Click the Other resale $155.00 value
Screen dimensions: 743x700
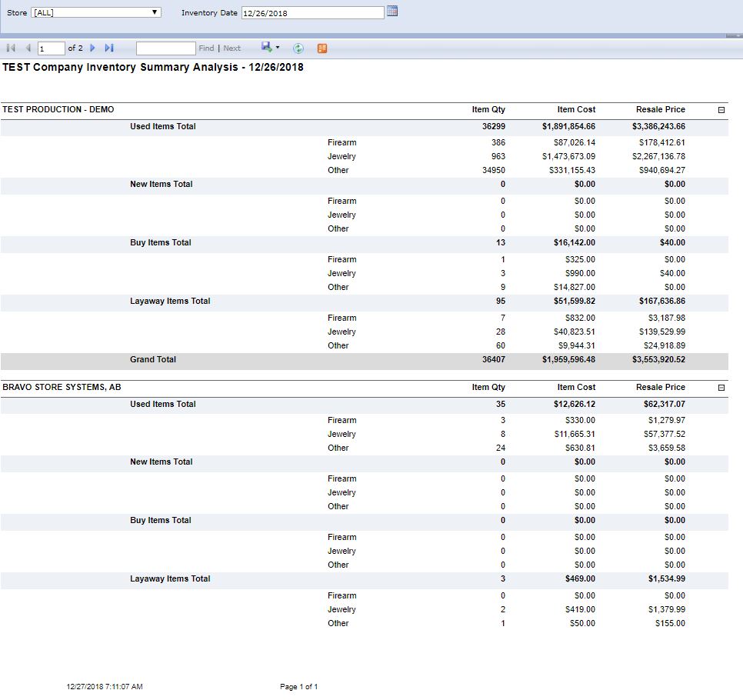670,623
